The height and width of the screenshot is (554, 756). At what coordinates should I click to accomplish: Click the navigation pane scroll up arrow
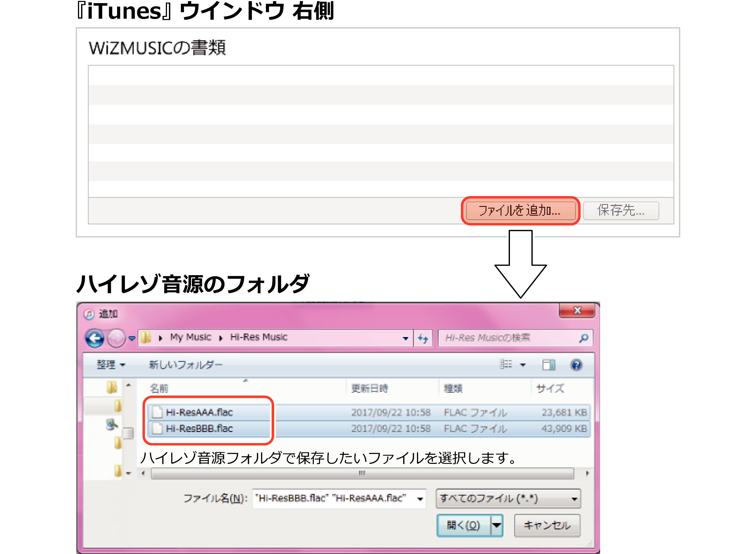[129, 385]
